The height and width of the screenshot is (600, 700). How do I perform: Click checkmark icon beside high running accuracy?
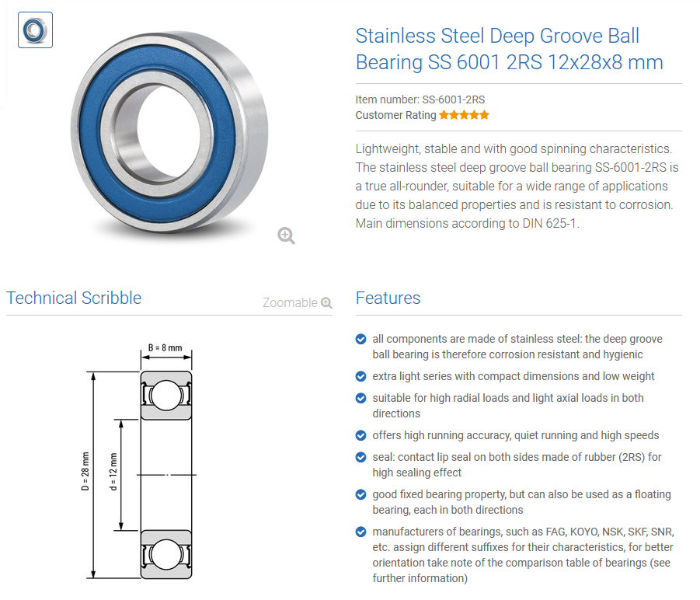point(360,435)
